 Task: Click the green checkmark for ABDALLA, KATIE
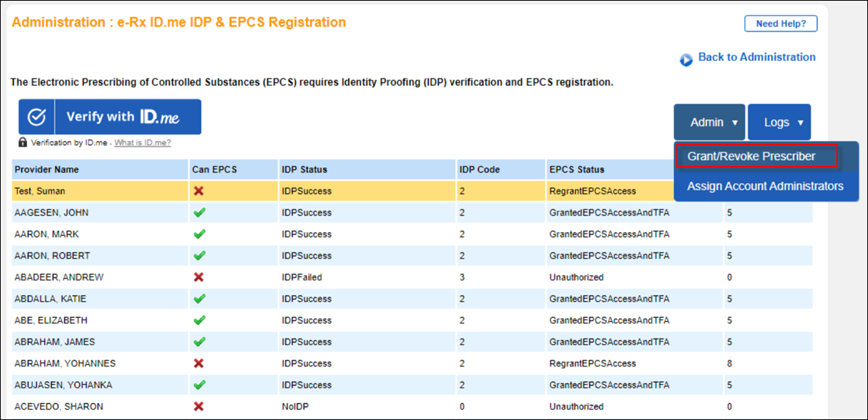click(198, 299)
